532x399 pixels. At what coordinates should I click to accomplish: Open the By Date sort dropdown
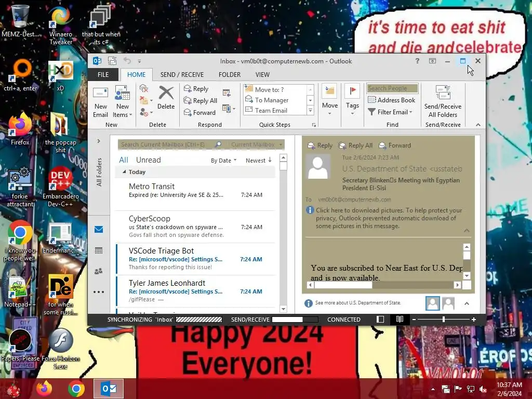(x=223, y=161)
